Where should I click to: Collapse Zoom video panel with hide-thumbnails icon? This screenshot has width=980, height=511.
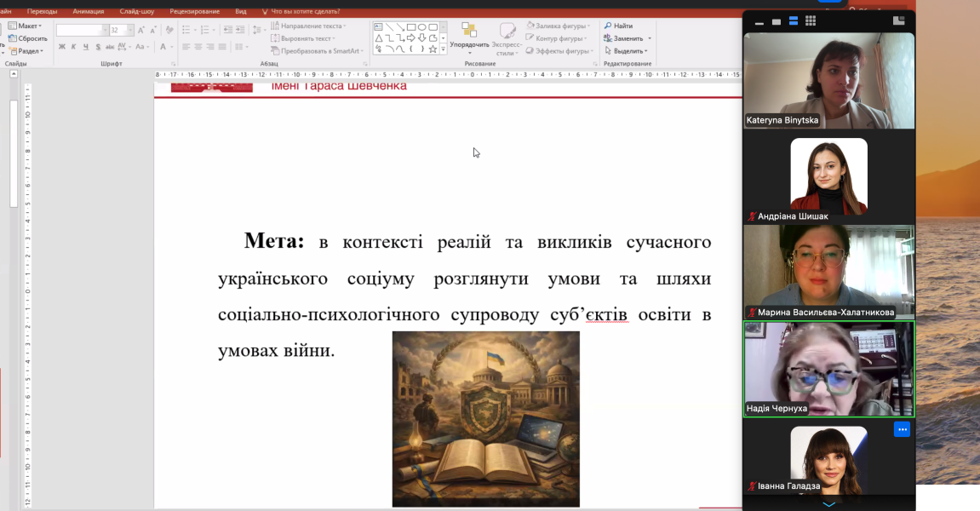tap(759, 22)
